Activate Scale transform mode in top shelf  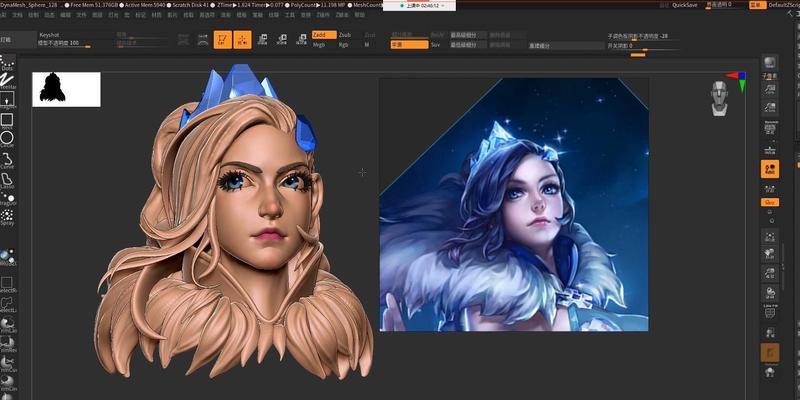point(282,39)
